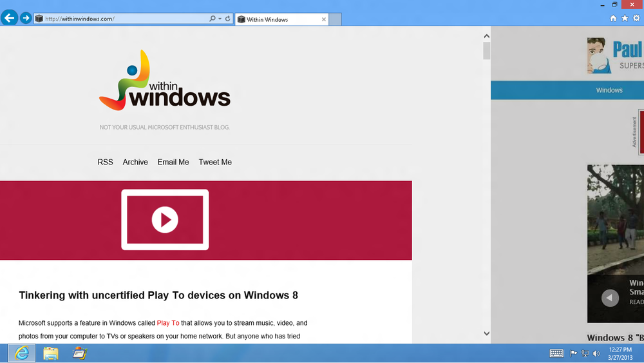This screenshot has width=644, height=363.
Task: Launch File Explorer from the taskbar
Action: coord(51,353)
